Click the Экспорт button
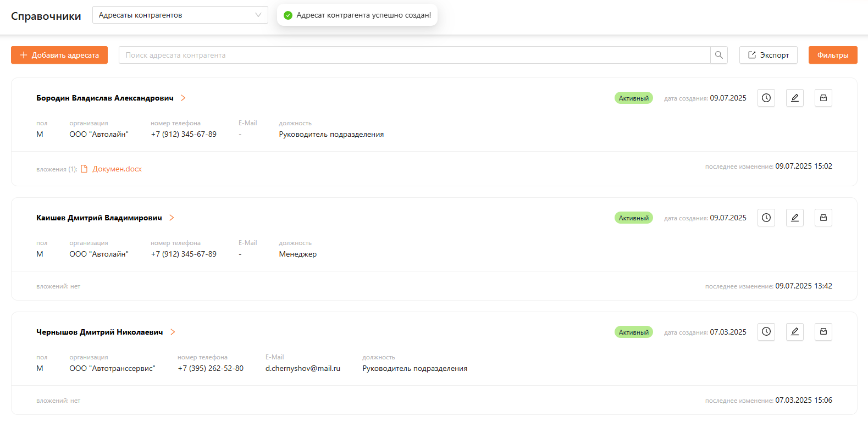The image size is (868, 433). coord(768,55)
